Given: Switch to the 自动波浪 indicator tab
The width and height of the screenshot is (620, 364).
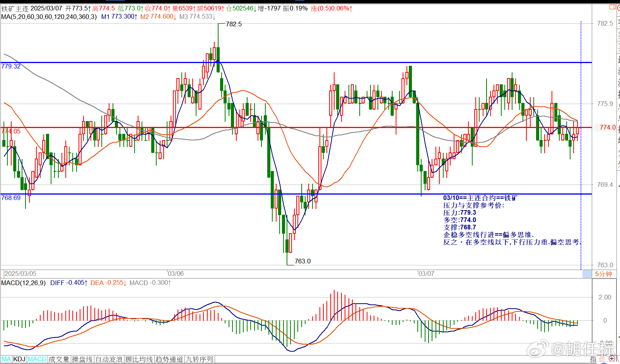Looking at the screenshot, I should pyautogui.click(x=109, y=359).
